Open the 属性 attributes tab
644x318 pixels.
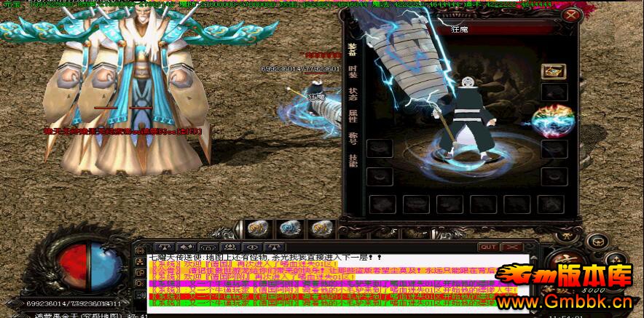[353, 115]
